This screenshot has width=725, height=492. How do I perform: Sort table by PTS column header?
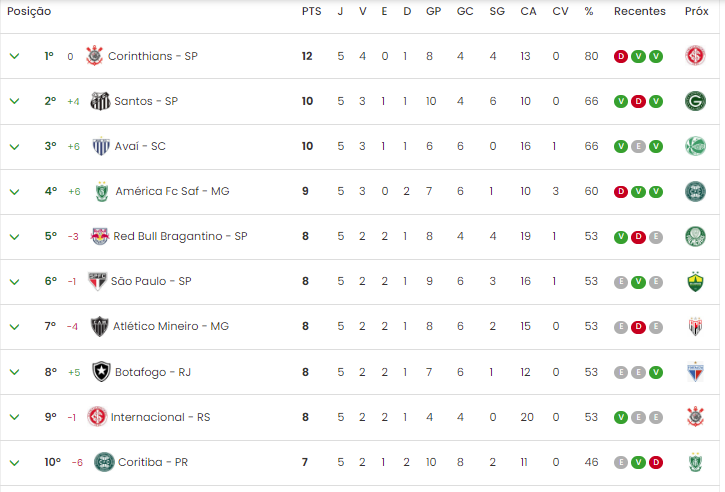[x=311, y=12]
